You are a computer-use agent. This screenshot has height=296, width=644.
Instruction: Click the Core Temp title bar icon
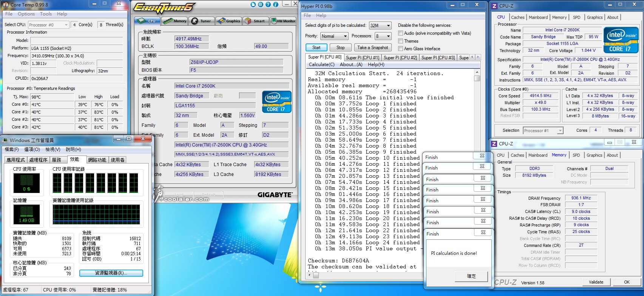click(x=6, y=5)
